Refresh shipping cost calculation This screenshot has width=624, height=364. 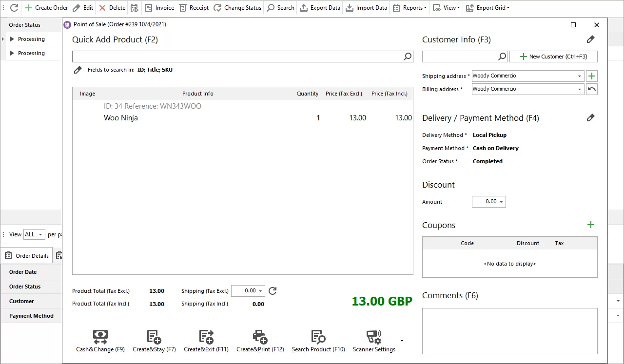point(273,291)
